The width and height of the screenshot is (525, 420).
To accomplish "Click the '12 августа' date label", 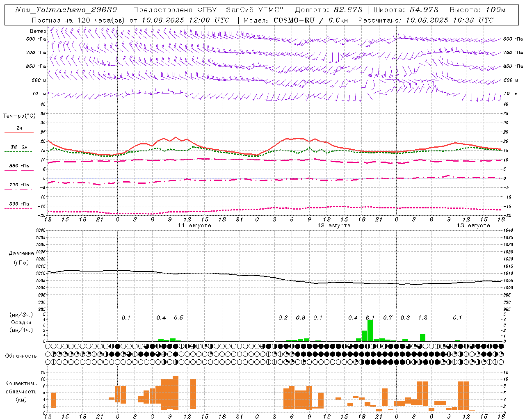I will click(334, 226).
